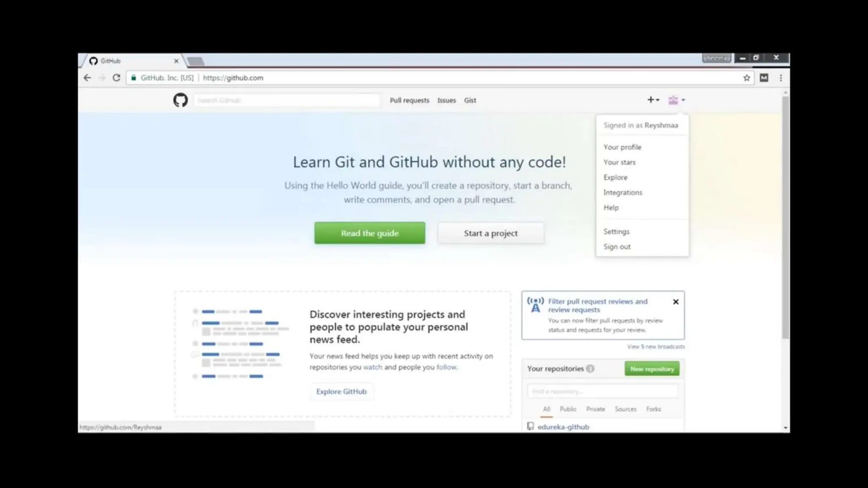Click the secure lock icon
Viewport: 868px width, 488px height.
[134, 78]
